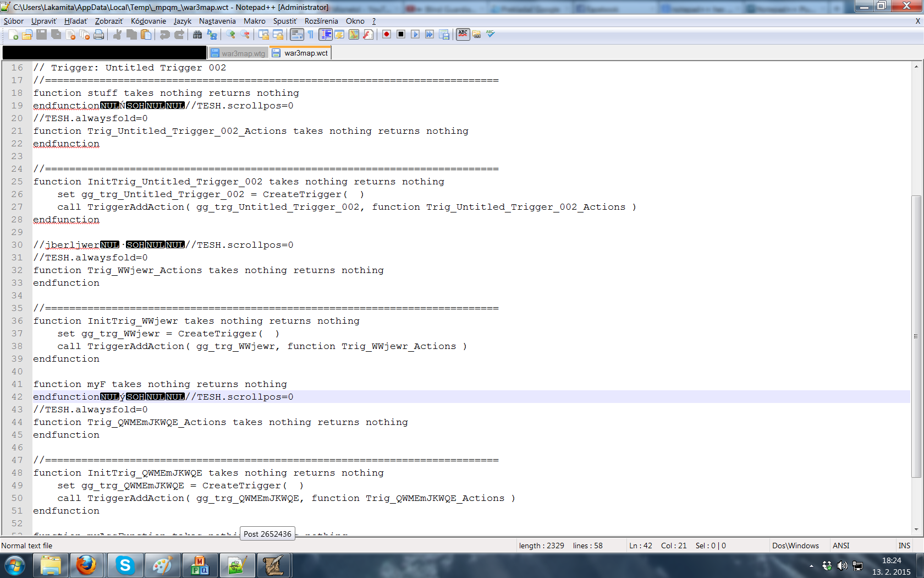Open the Súbor menu
Viewport: 924px width, 578px height.
(x=14, y=21)
